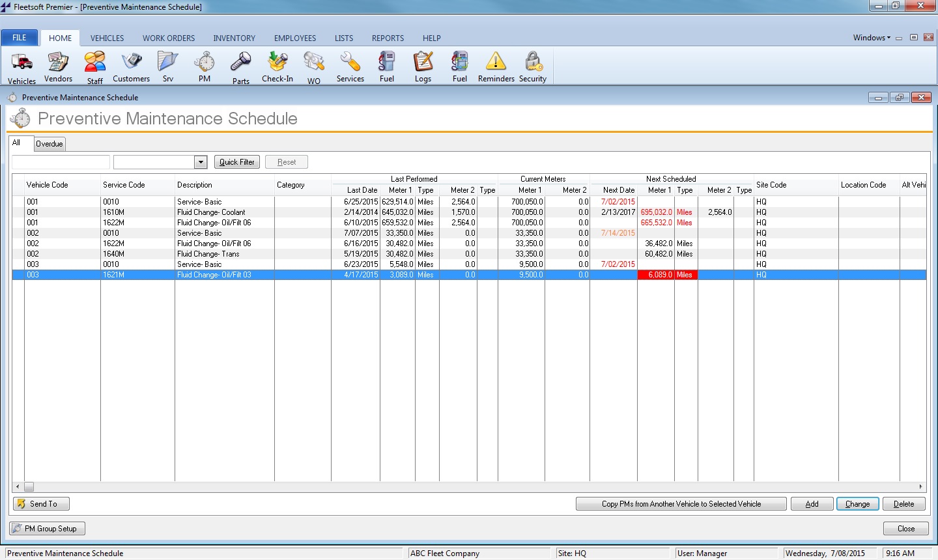Screen dimensions: 938x560
Task: Sort by the Vehicle Code column header
Action: [63, 185]
